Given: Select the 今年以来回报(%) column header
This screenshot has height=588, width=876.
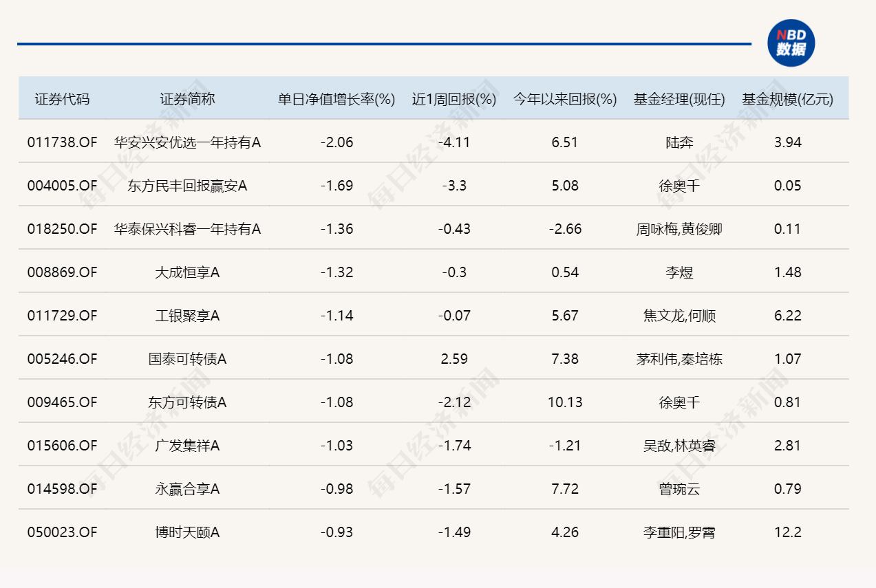Looking at the screenshot, I should [565, 99].
